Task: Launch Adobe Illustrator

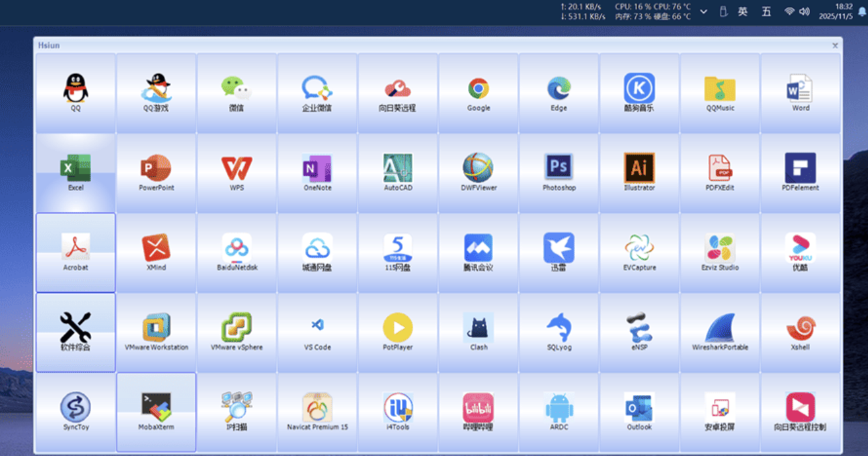Action: point(639,171)
